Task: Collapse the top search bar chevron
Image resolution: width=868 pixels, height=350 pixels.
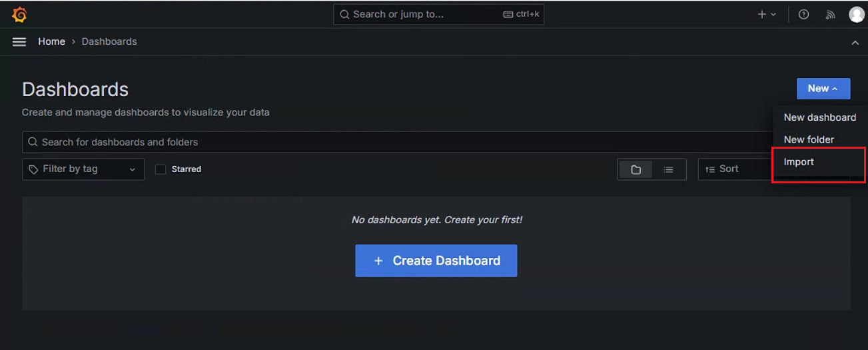Action: [855, 43]
